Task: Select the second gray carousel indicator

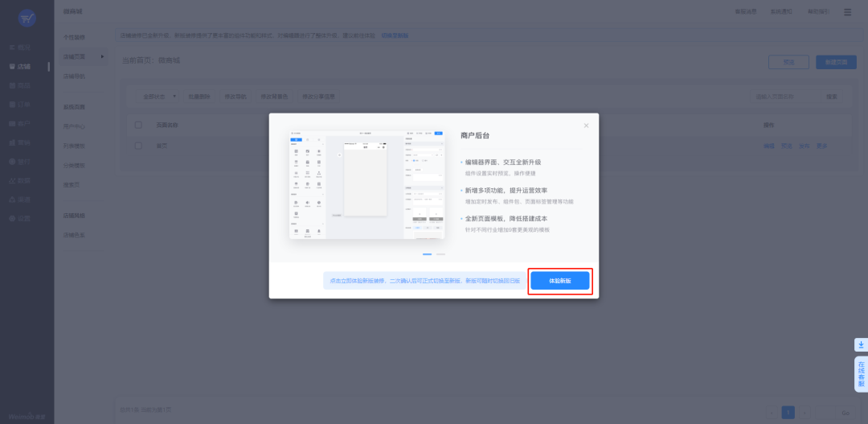Action: pos(440,254)
